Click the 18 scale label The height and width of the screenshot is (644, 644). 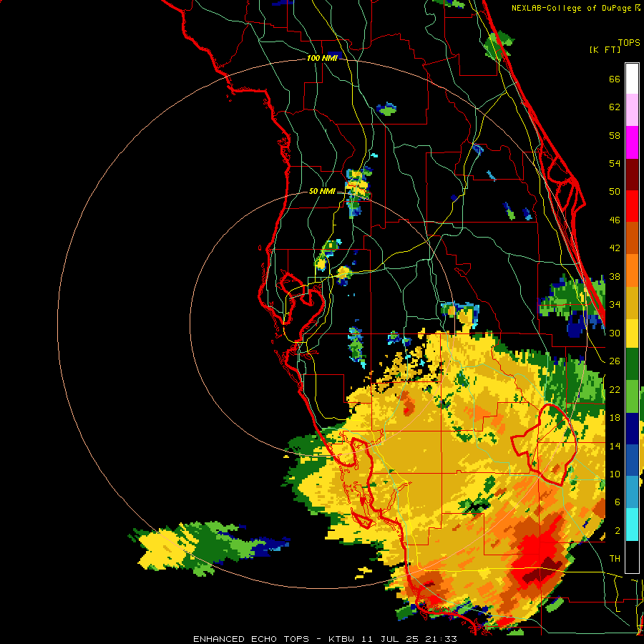(x=615, y=418)
